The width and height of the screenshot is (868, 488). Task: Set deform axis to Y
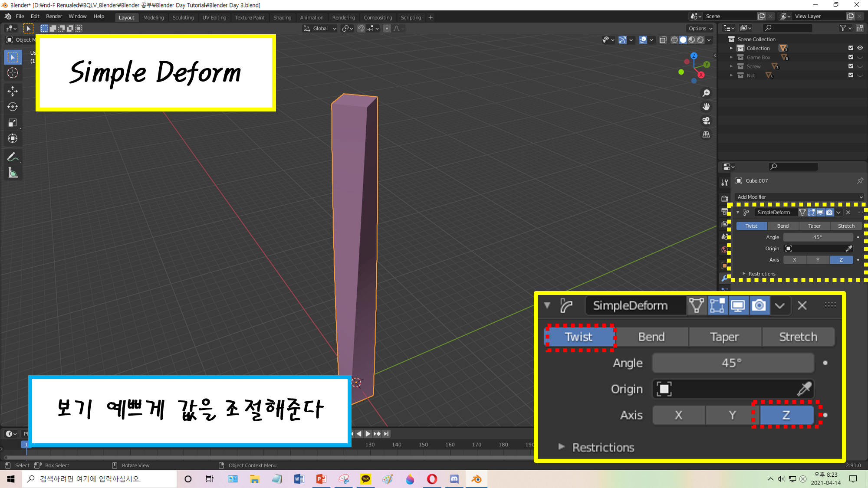point(818,260)
